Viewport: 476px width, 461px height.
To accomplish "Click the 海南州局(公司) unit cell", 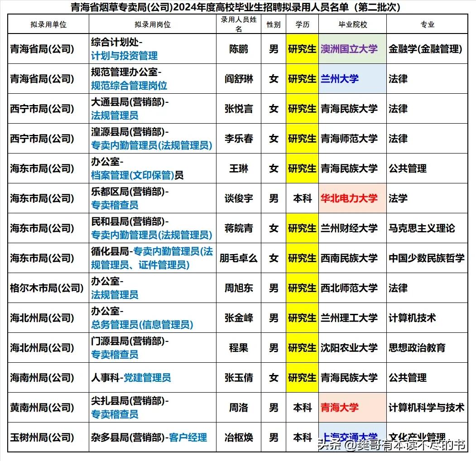I will 48,378.
